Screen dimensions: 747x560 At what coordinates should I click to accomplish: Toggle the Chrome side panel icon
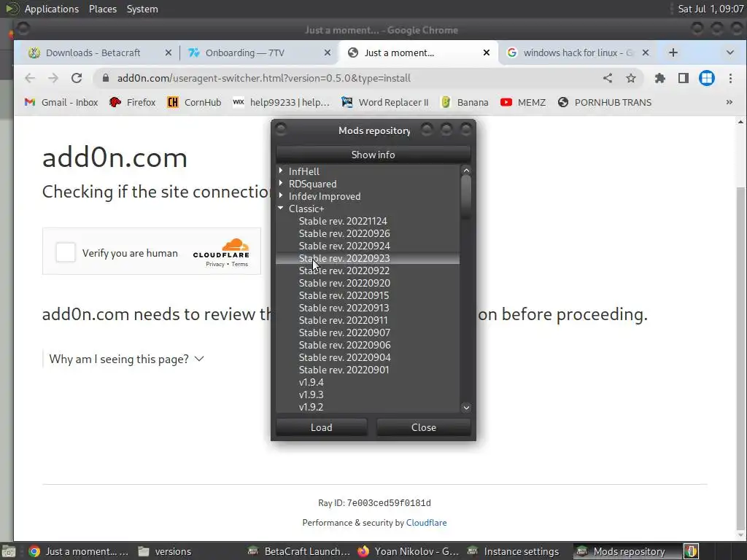(x=683, y=78)
